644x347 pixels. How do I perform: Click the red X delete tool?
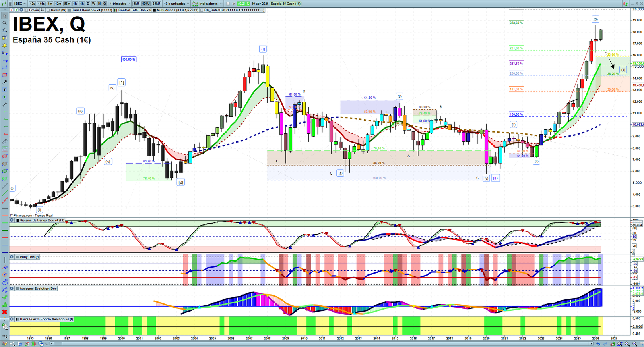pos(5,312)
